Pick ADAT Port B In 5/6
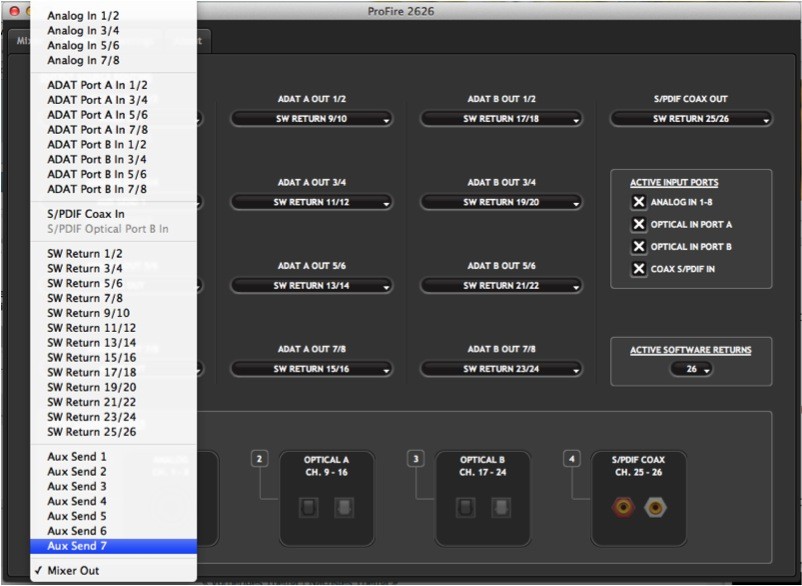The width and height of the screenshot is (802, 586). pyautogui.click(x=114, y=174)
